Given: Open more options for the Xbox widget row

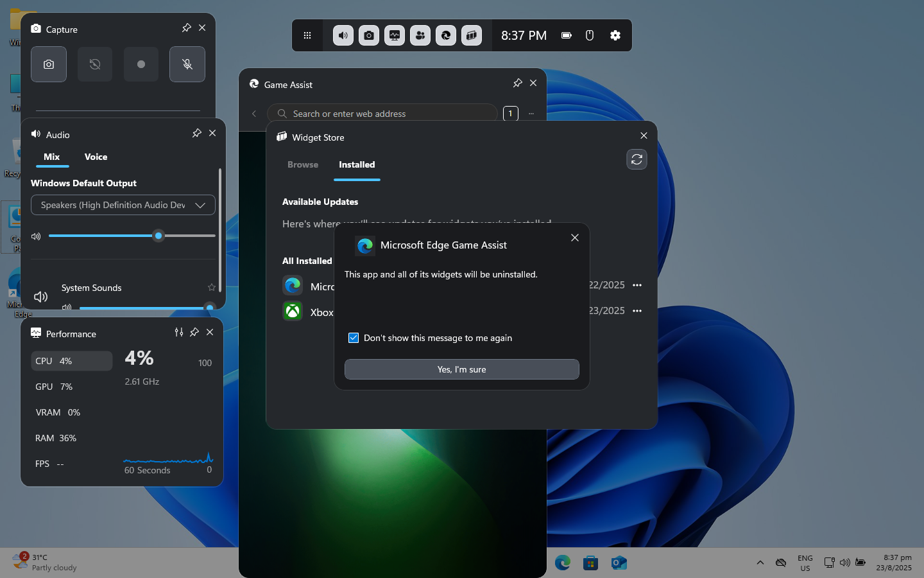Looking at the screenshot, I should 637,311.
